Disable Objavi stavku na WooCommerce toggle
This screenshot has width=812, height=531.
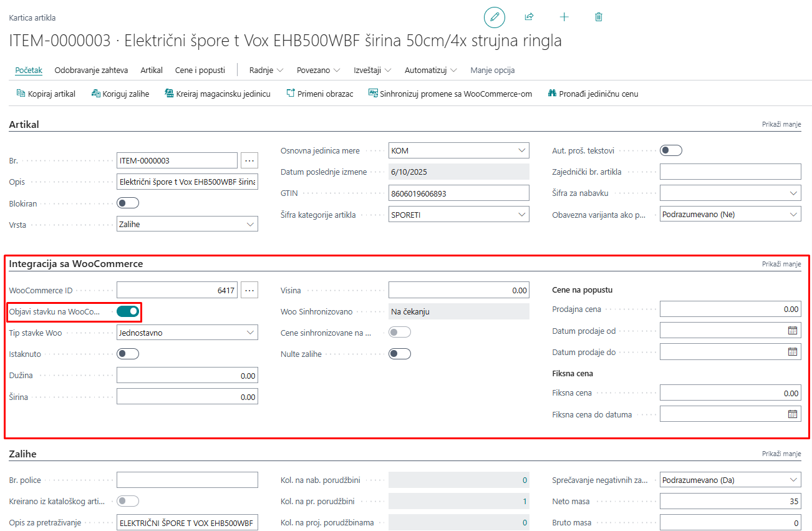tap(128, 311)
